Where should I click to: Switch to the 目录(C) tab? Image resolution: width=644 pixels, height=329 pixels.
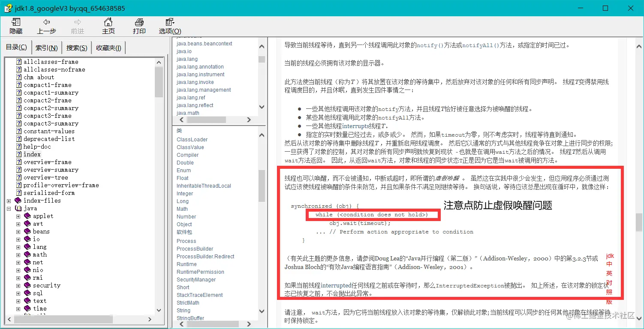16,47
